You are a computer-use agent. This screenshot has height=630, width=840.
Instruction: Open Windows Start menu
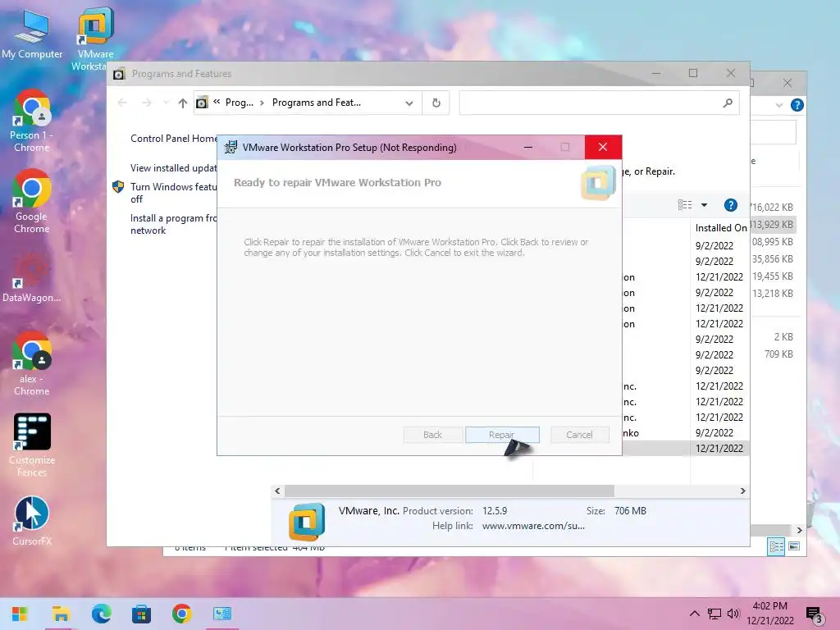click(20, 614)
